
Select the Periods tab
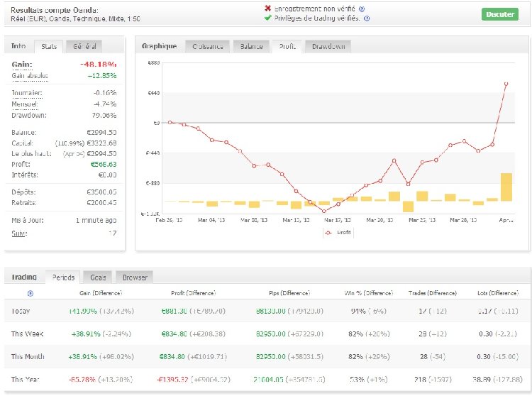click(63, 277)
